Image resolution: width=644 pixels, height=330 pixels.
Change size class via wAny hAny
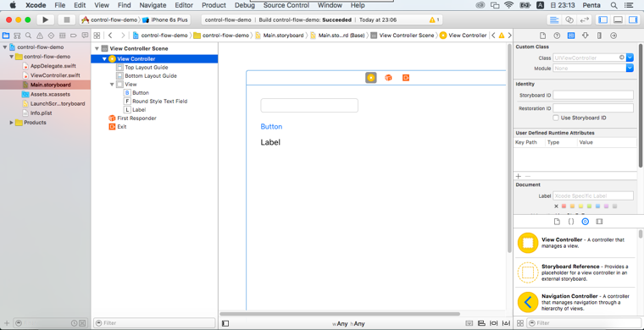point(349,324)
